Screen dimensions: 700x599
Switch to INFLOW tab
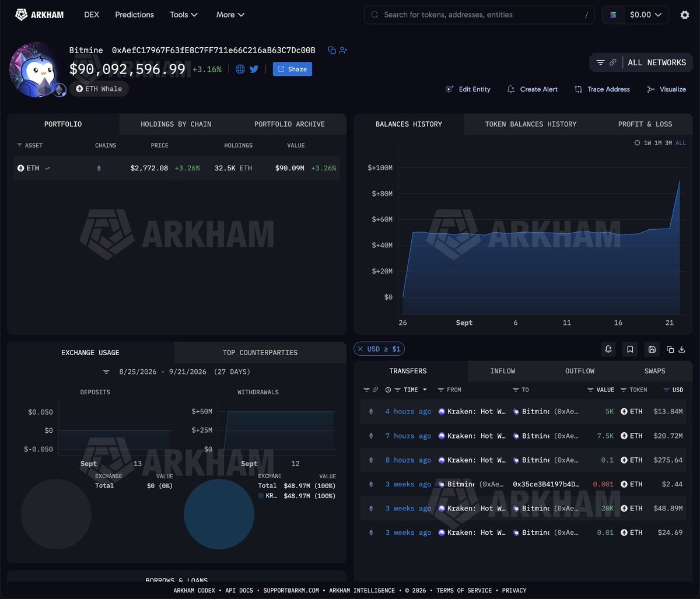(503, 371)
